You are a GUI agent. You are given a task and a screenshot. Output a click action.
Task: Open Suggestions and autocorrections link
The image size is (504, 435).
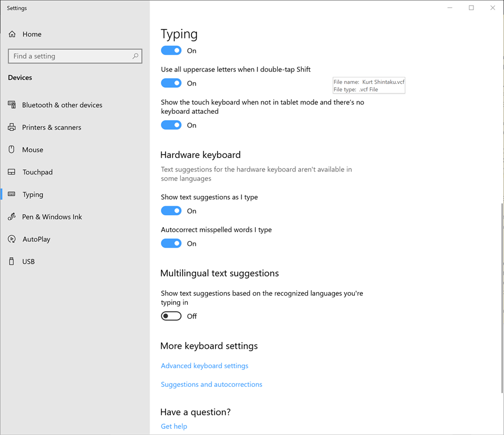click(x=211, y=385)
